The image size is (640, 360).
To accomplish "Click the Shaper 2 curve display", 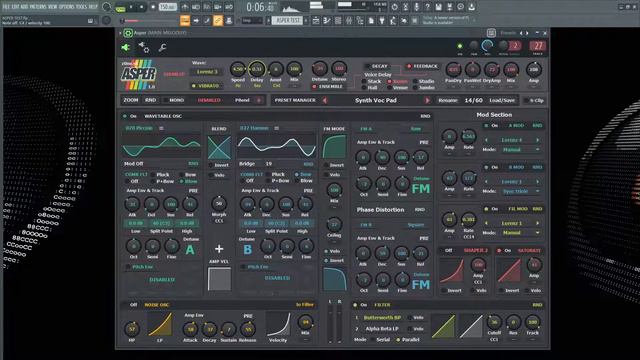I will 451,271.
